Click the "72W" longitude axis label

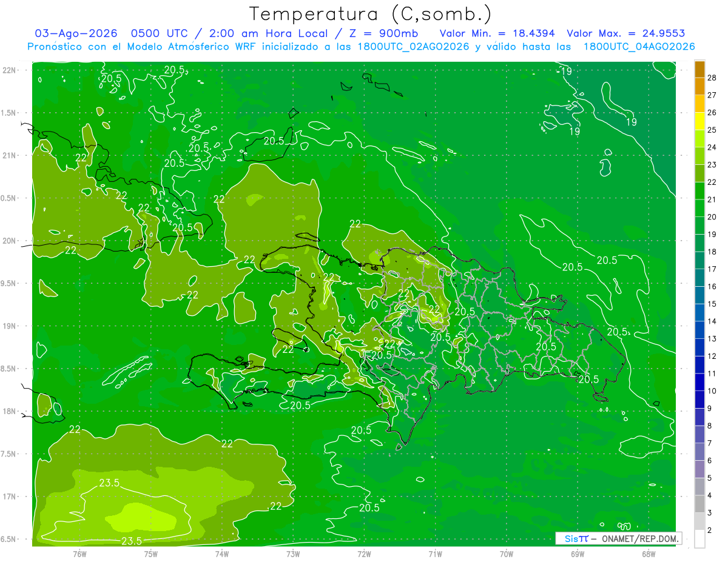tap(364, 554)
